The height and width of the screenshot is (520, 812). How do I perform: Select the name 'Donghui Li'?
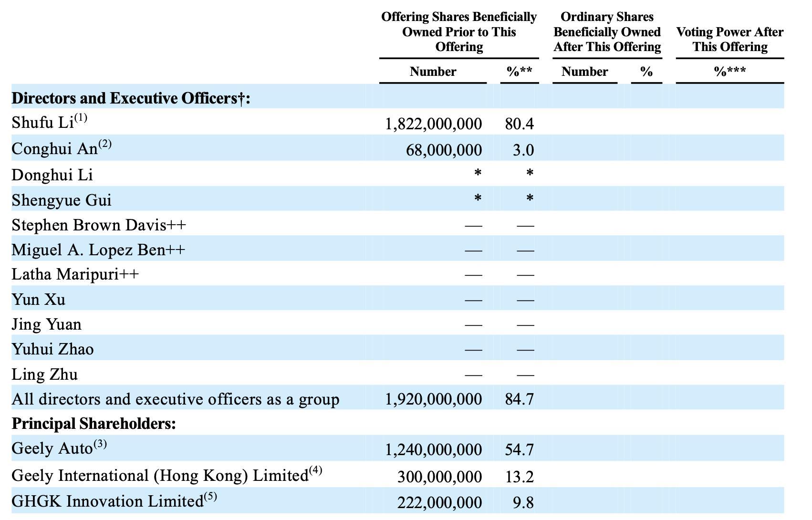[52, 175]
